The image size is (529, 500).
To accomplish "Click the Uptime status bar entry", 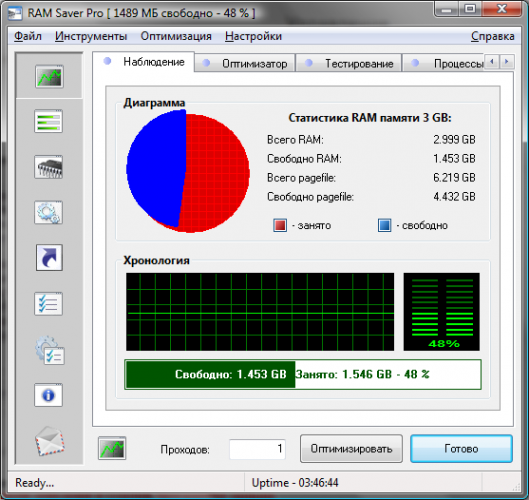I will [x=295, y=483].
